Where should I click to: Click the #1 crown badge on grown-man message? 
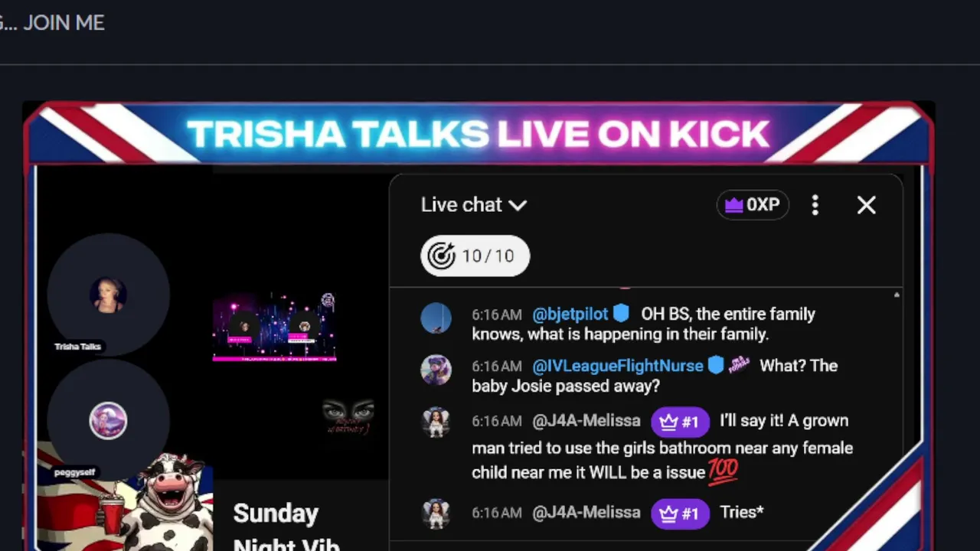tap(680, 422)
